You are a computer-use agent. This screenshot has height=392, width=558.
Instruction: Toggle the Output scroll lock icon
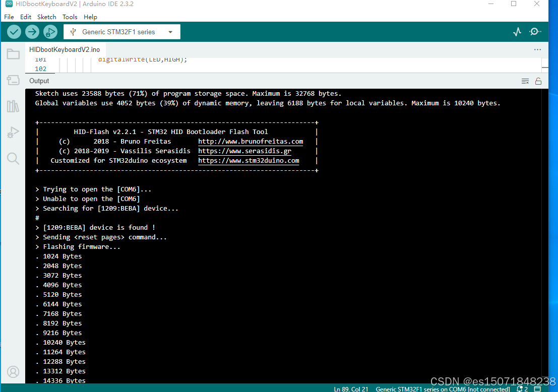point(538,81)
